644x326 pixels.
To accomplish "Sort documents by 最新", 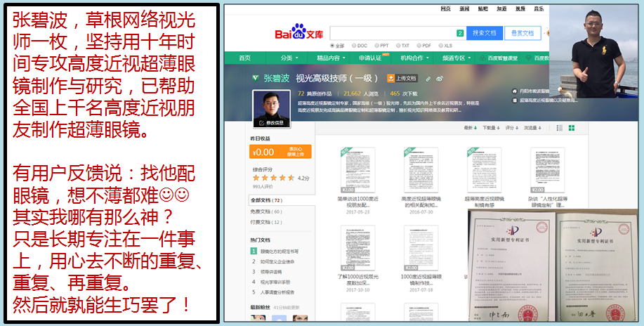I will pyautogui.click(x=471, y=128).
